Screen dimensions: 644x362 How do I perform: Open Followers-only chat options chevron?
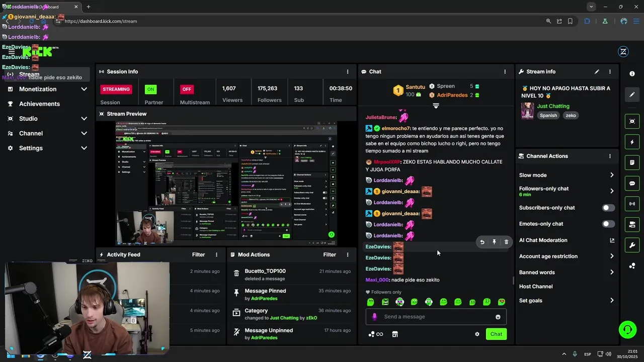[612, 191]
